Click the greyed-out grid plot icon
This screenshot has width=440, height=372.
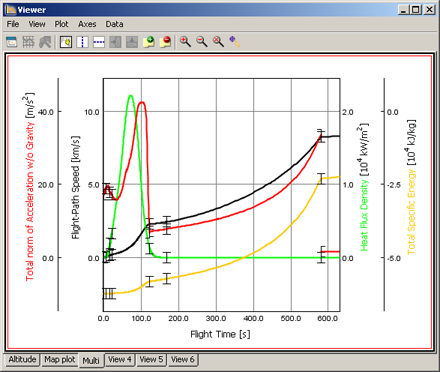point(28,42)
